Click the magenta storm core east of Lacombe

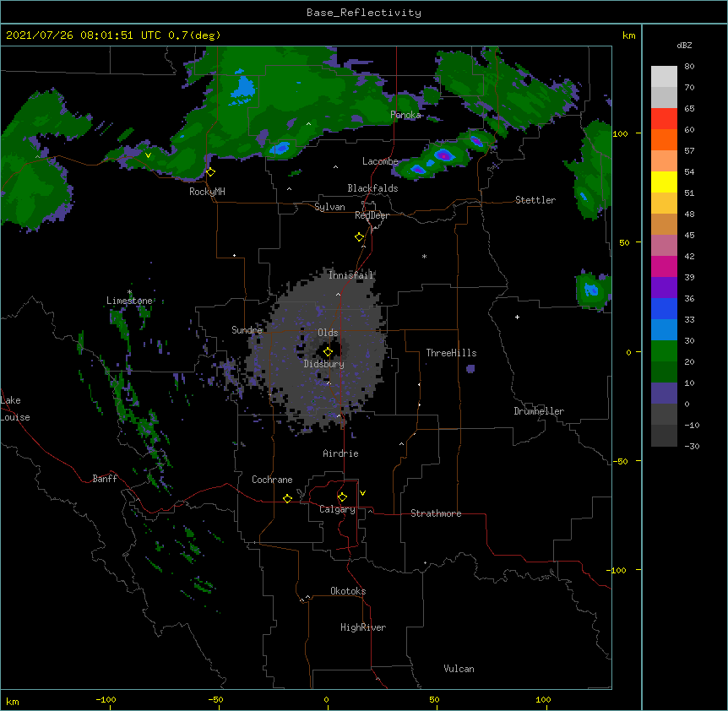point(444,155)
